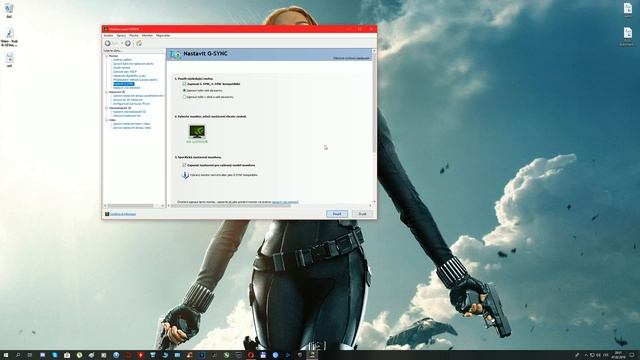Select highlighted Nastavit G-SYNC tree item
Viewport: 640px width, 360px height.
click(123, 84)
